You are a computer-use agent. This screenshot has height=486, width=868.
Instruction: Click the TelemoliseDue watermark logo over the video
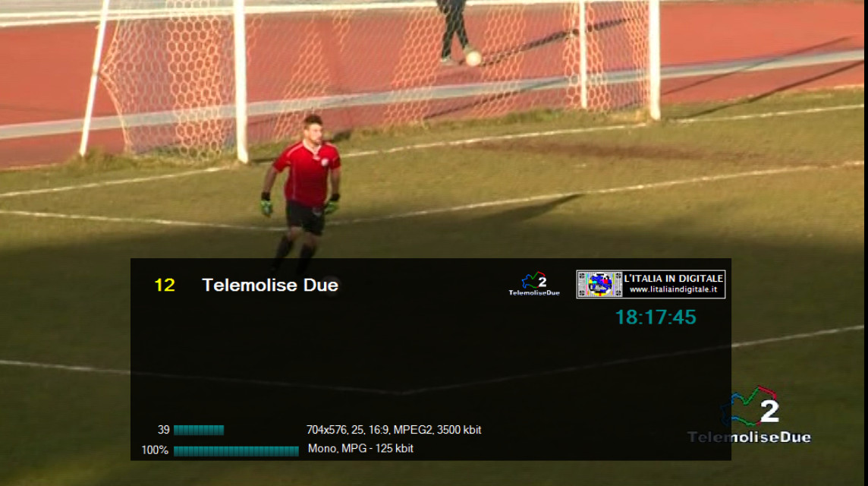point(749,415)
